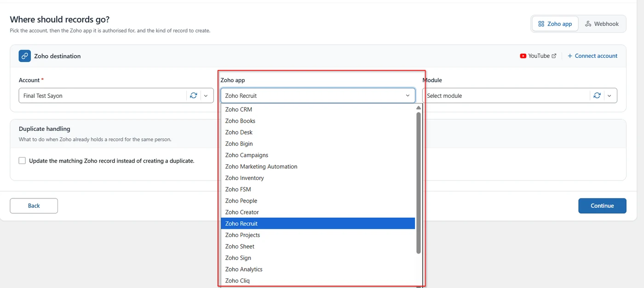
Task: Click the Continue button
Action: (602, 206)
